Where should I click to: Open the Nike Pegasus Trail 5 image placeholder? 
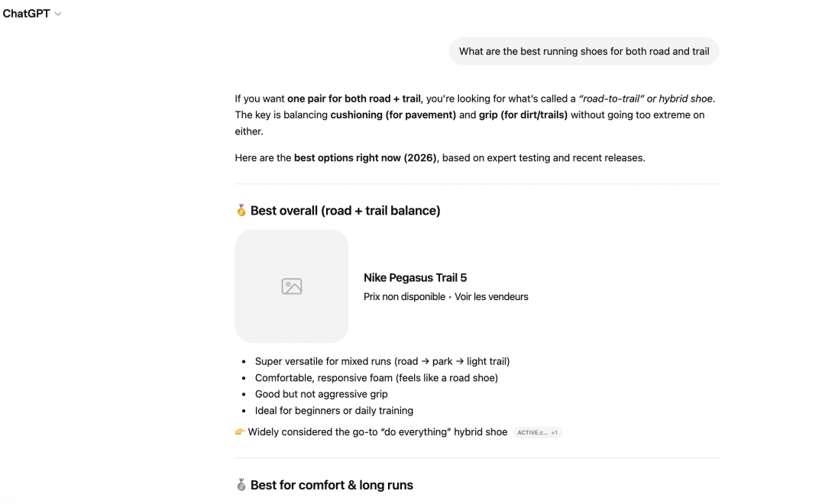pos(292,286)
